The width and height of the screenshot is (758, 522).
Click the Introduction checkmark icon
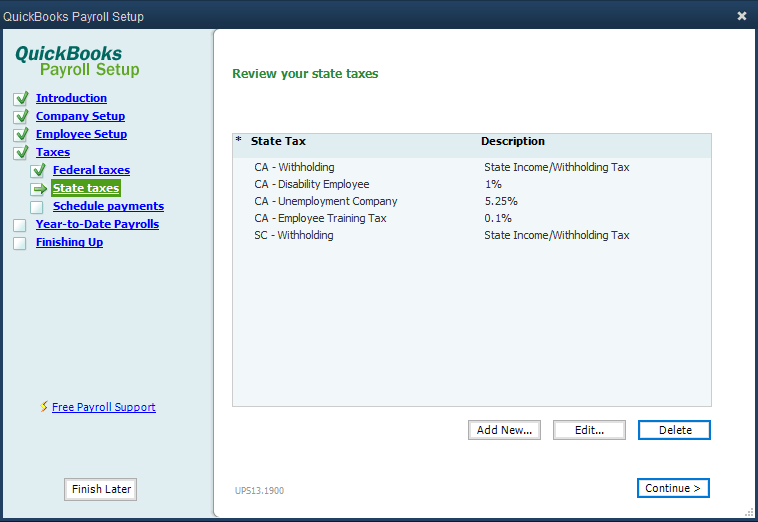click(21, 99)
